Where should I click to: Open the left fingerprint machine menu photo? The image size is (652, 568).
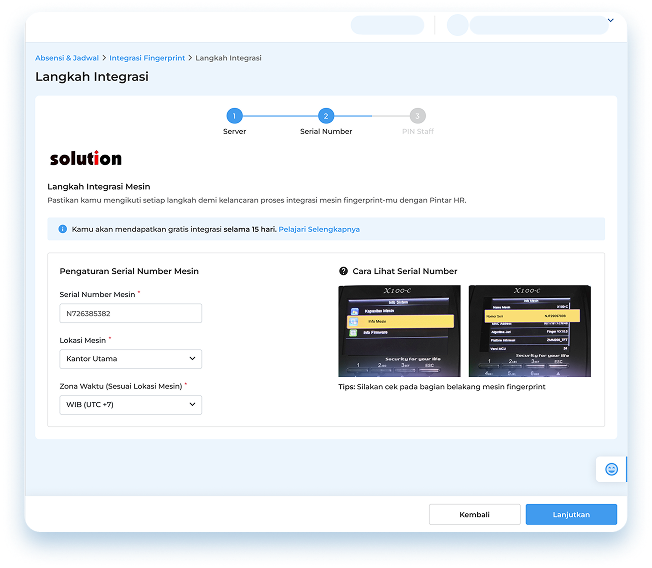pyautogui.click(x=399, y=331)
